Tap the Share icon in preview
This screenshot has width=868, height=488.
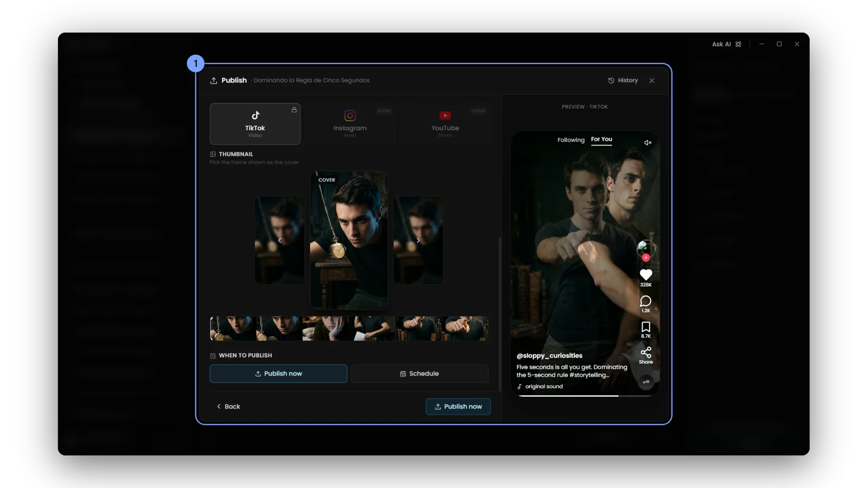tap(646, 352)
